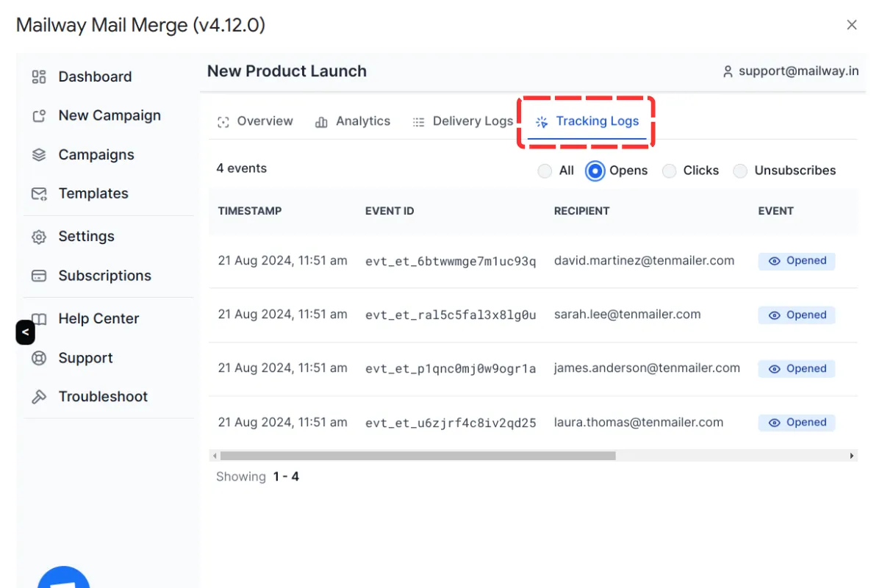Click the left arrow of horizontal scrollbar
882x588 pixels.
tap(214, 456)
